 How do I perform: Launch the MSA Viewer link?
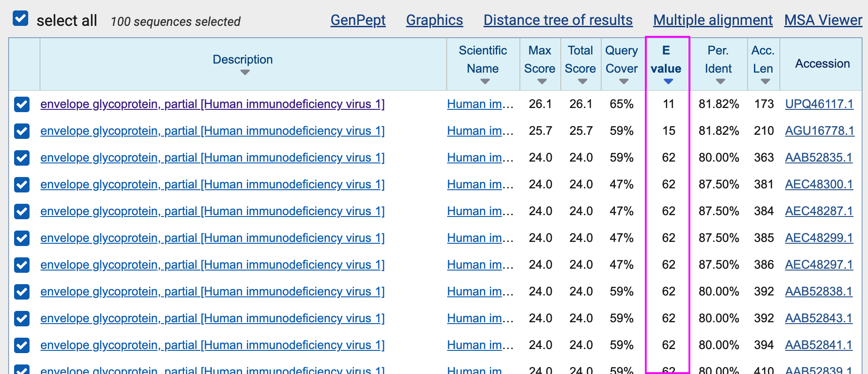[x=823, y=20]
